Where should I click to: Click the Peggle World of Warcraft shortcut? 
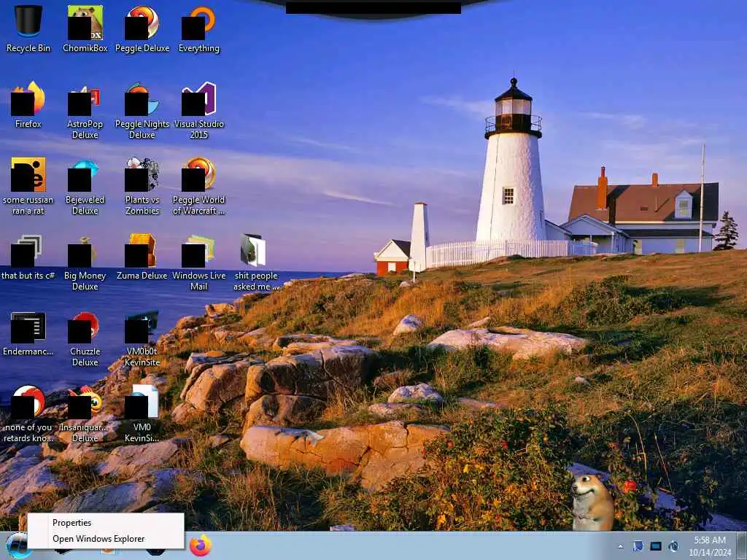[198, 186]
